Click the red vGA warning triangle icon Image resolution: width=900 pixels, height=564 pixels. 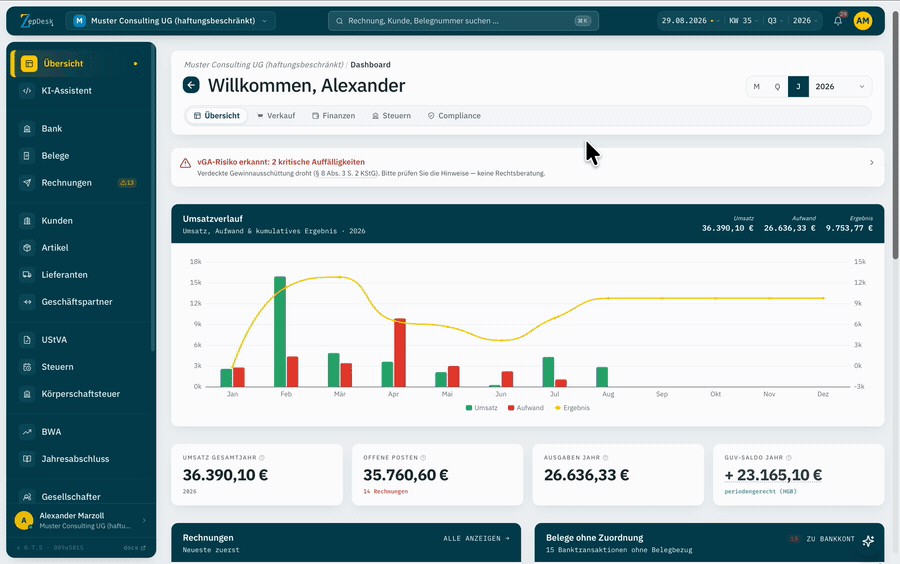point(185,164)
